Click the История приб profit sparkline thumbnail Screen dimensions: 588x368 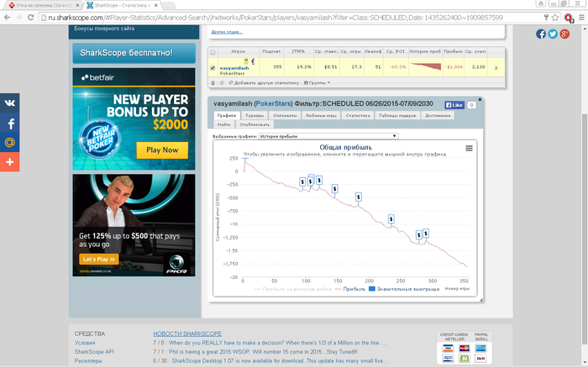pos(425,66)
